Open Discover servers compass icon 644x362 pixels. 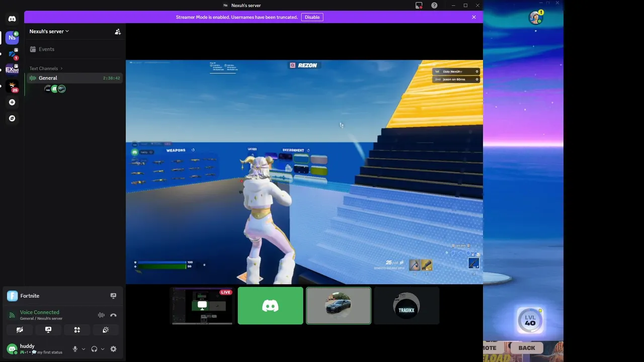pyautogui.click(x=12, y=118)
